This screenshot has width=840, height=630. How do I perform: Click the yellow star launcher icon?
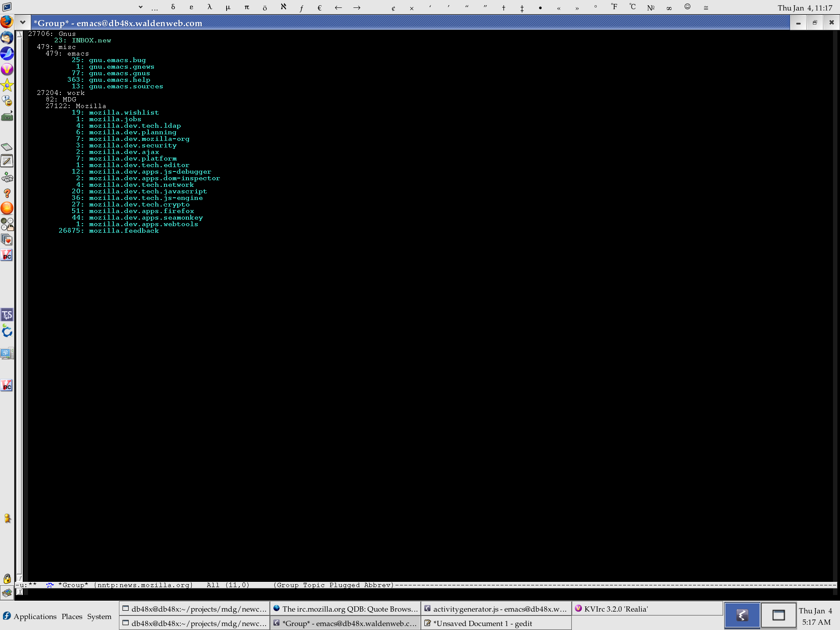coord(7,85)
